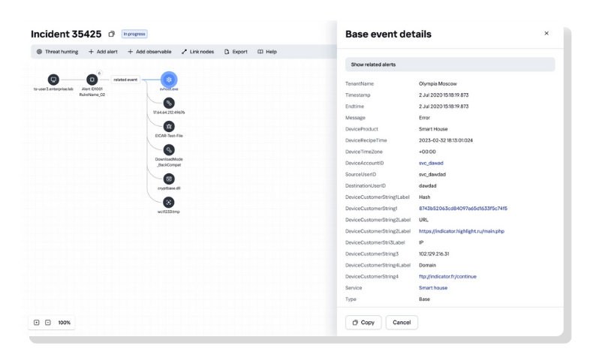The width and height of the screenshot is (593, 364).
Task: Copy the incident number via copy icon
Action: 111,34
